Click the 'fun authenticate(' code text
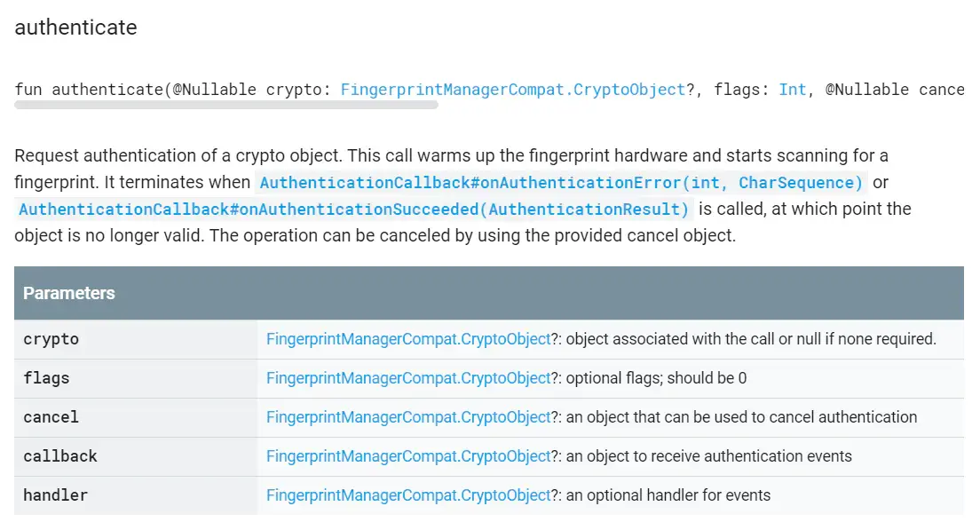Screen dimensions: 980x522 [92, 90]
